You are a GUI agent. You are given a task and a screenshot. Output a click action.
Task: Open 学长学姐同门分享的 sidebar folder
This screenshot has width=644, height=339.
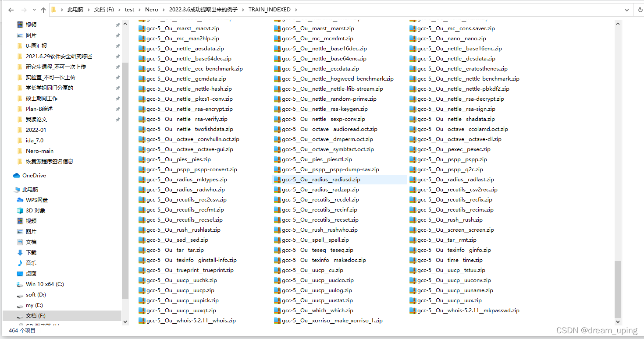[50, 88]
